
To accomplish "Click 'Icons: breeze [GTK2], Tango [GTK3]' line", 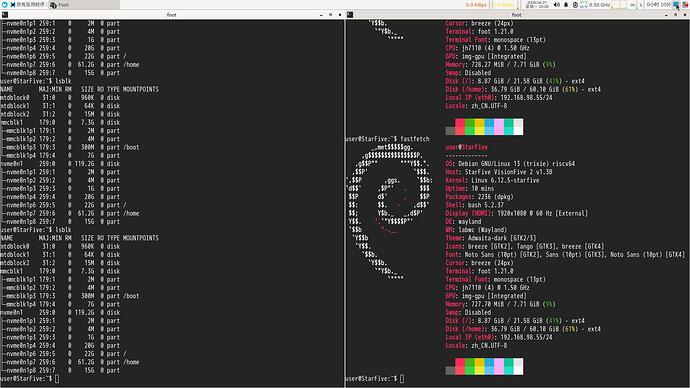I will coord(525,246).
